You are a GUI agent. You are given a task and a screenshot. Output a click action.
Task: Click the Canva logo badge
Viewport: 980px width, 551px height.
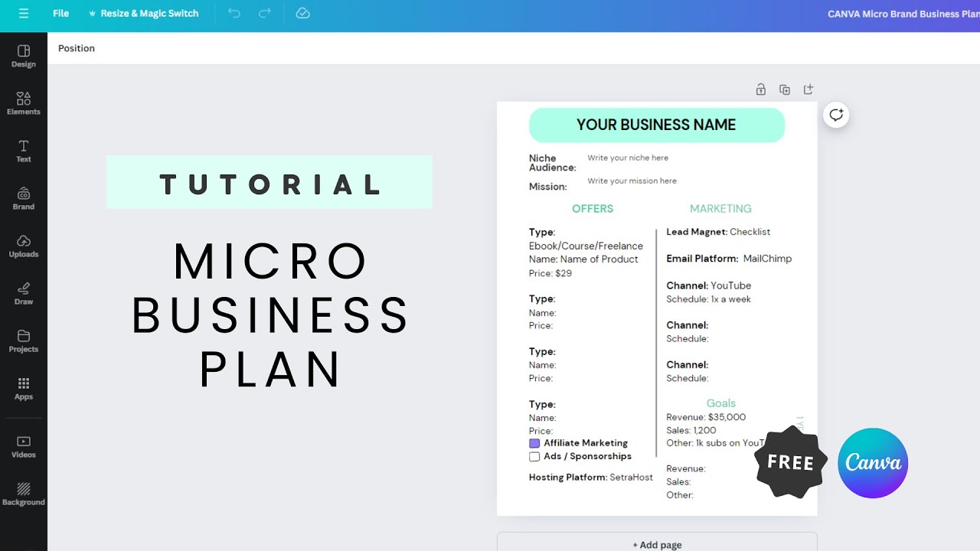pos(873,463)
